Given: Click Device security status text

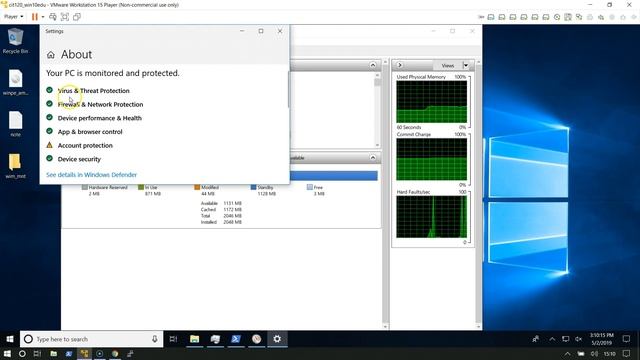Looking at the screenshot, I should [x=79, y=159].
